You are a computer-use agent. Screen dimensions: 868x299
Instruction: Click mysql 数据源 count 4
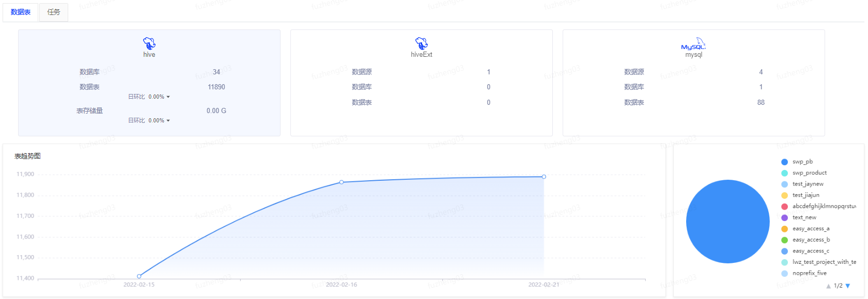[761, 72]
